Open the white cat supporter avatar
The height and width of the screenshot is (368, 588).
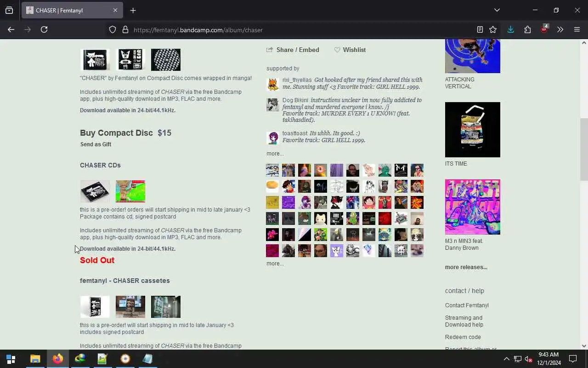click(321, 218)
